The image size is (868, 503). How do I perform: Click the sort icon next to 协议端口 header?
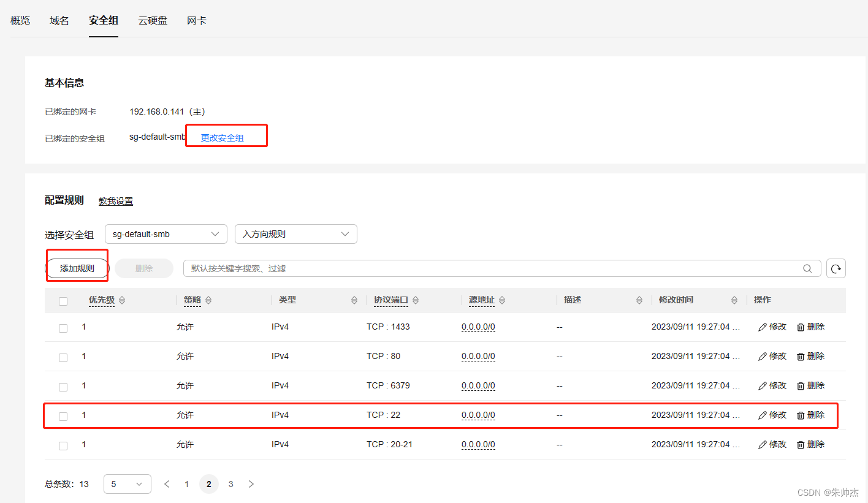(x=416, y=300)
